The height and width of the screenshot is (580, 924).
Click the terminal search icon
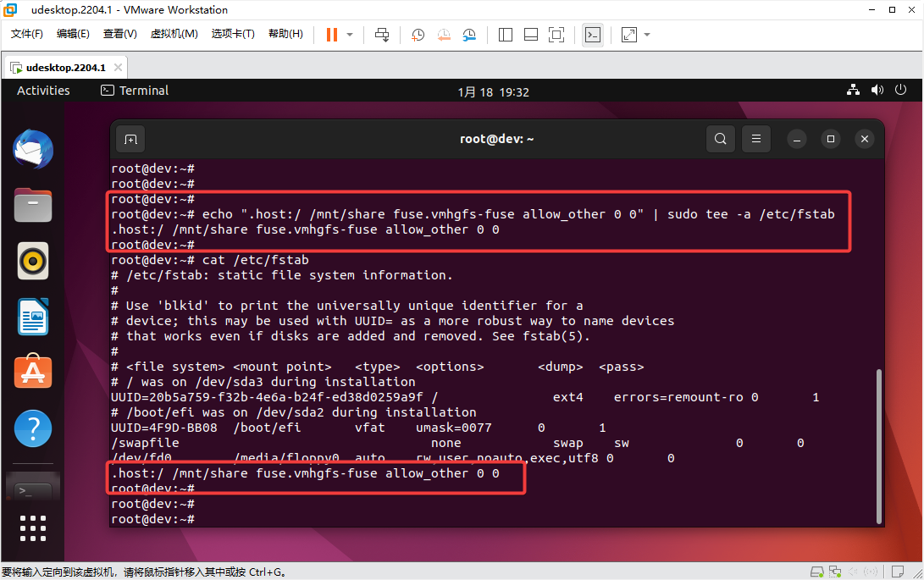coord(720,139)
